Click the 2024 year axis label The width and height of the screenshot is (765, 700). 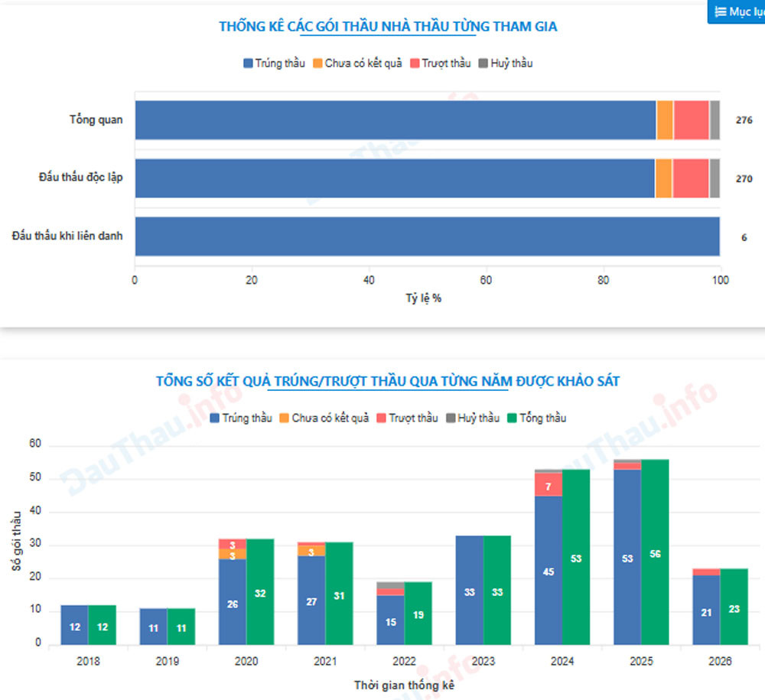(562, 662)
